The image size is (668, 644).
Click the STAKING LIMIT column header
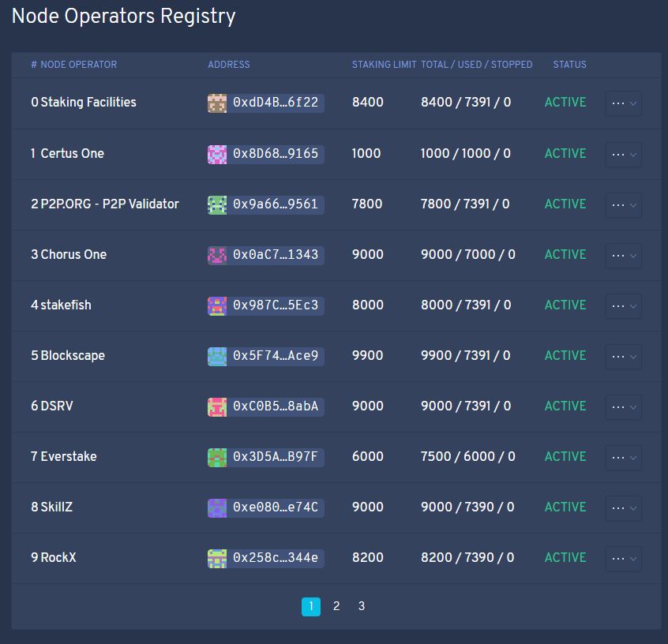tap(384, 65)
